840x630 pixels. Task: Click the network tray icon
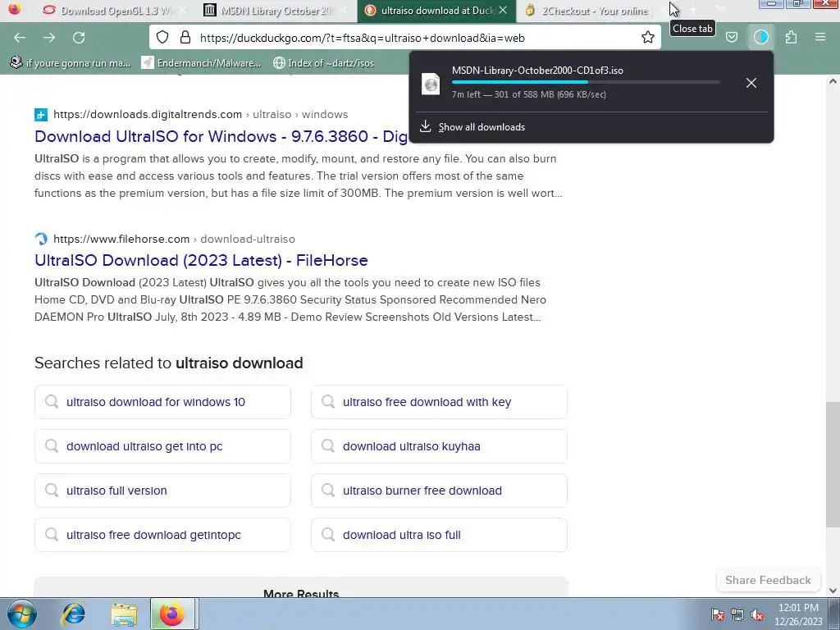pos(737,614)
